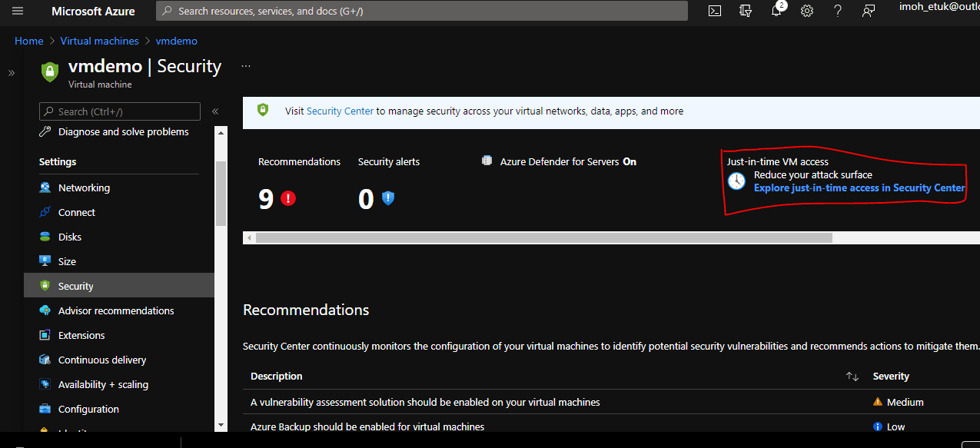The height and width of the screenshot is (448, 980).
Task: Click the vmdemo green shield icon
Action: 49,71
